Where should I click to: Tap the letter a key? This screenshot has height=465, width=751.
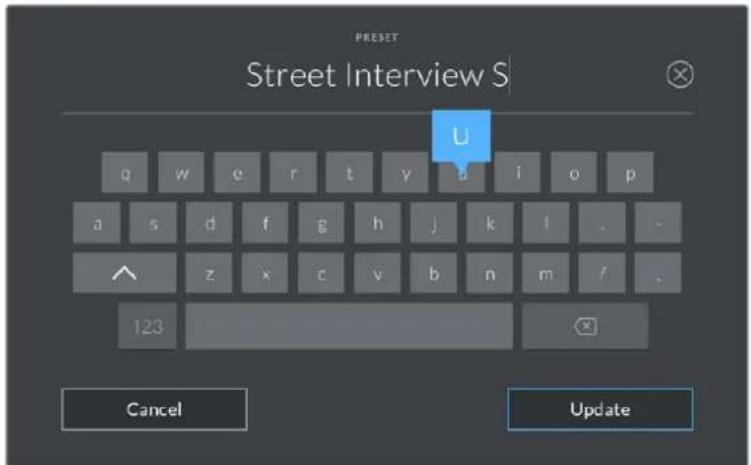[97, 223]
